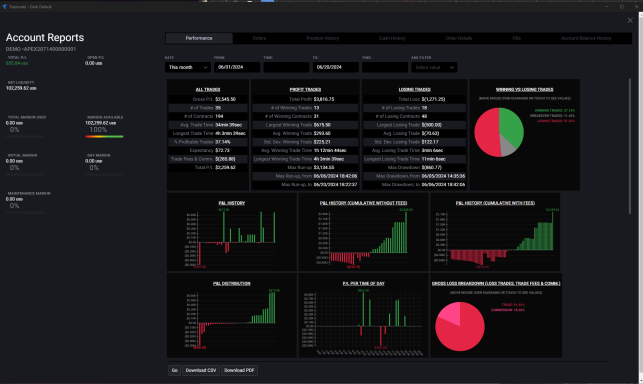Click the Tradovate logo in title bar
The height and width of the screenshot is (384, 643).
tap(4, 7)
